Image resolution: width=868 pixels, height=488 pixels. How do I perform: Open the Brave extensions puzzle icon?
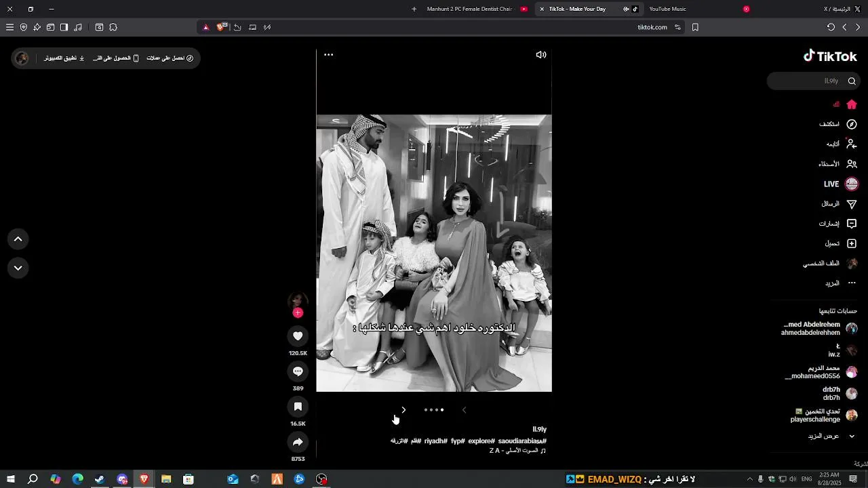[113, 27]
